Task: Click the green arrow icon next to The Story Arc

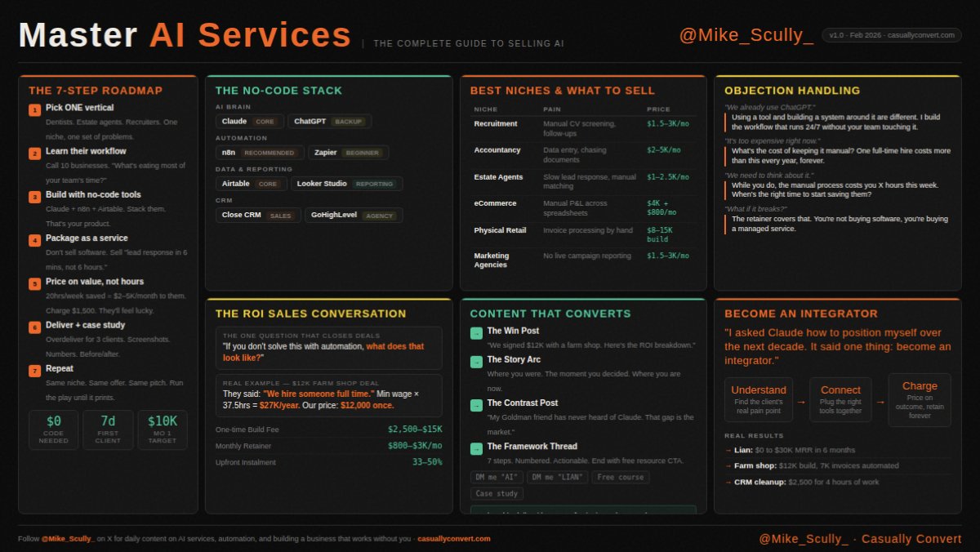Action: (x=476, y=362)
